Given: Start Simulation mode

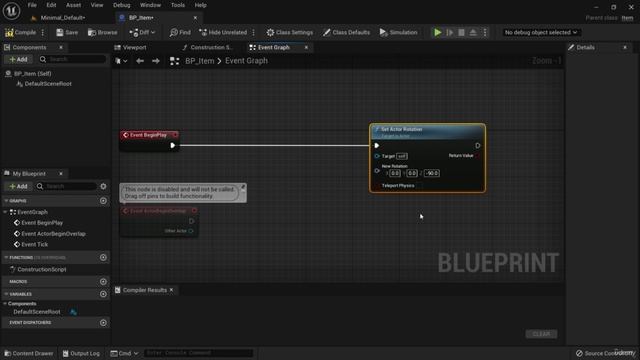Looking at the screenshot, I should (398, 32).
